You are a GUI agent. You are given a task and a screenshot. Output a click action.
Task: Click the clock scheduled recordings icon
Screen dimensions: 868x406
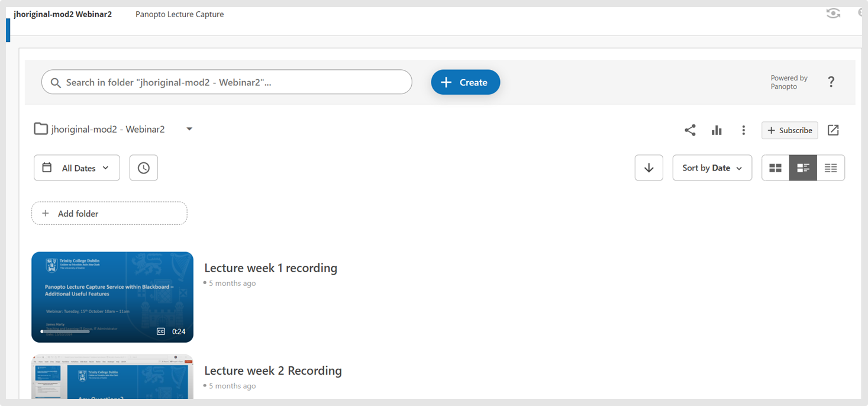tap(144, 168)
